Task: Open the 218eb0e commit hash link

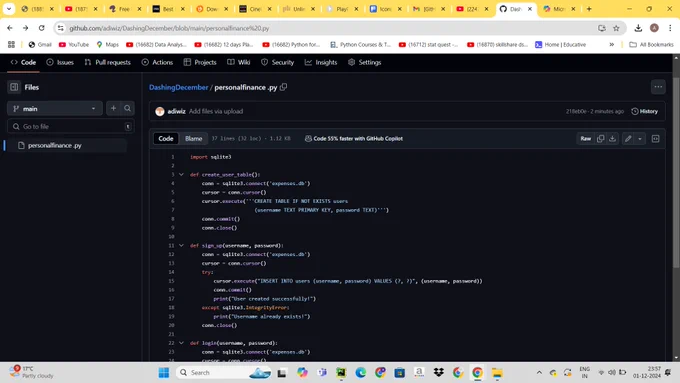Action: pos(576,111)
